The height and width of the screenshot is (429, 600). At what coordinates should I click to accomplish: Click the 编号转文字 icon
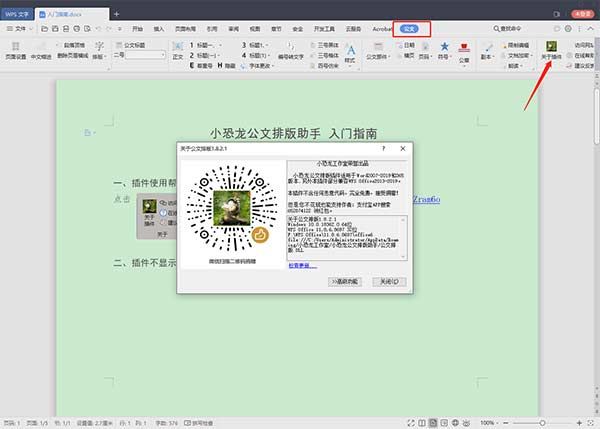click(x=291, y=51)
